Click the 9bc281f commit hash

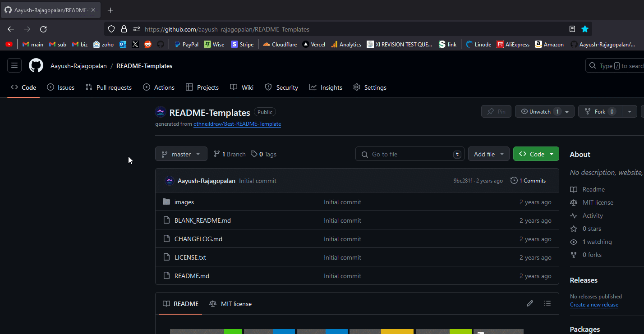pyautogui.click(x=463, y=181)
